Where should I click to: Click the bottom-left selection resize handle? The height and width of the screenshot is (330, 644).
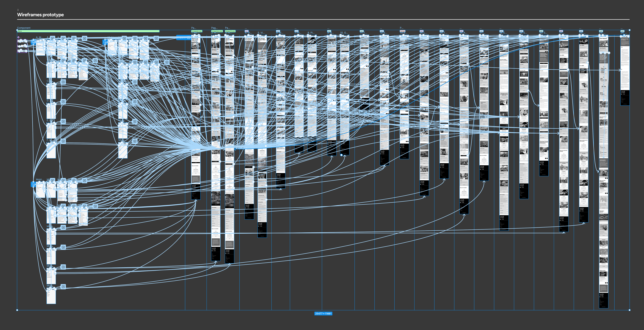17,310
